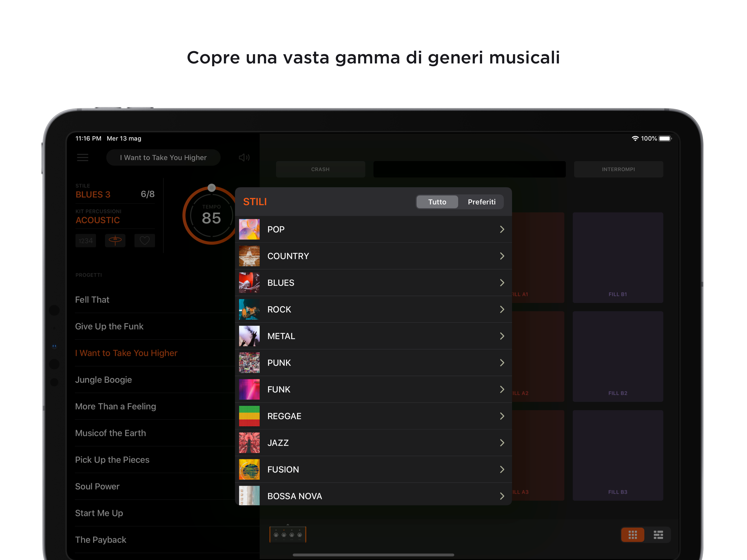Expand the BLUES style chevron

502,283
